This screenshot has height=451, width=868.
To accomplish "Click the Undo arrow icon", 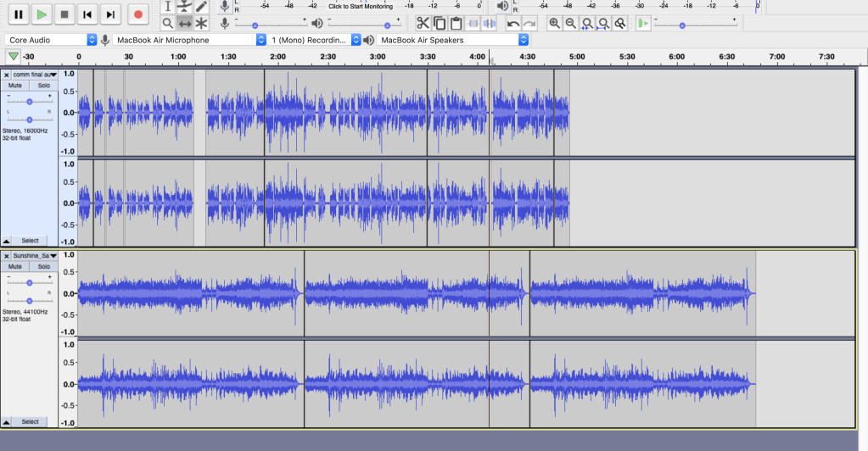I will [513, 24].
